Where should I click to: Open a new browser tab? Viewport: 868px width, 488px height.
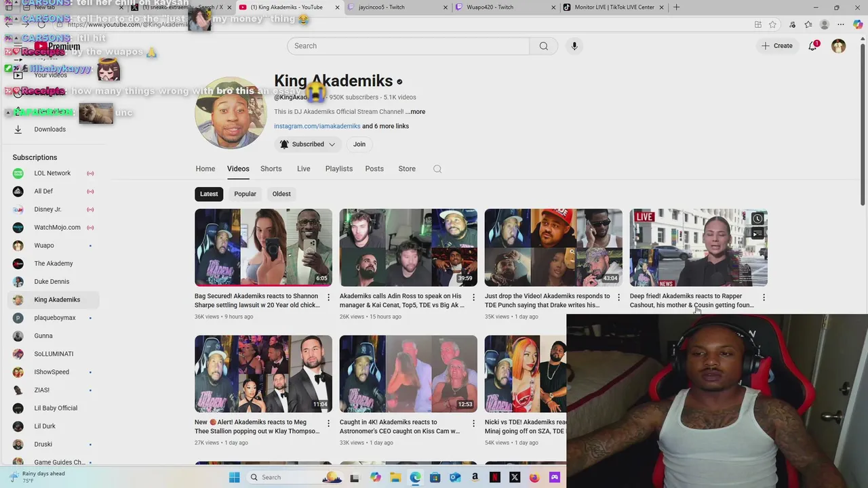tap(676, 7)
